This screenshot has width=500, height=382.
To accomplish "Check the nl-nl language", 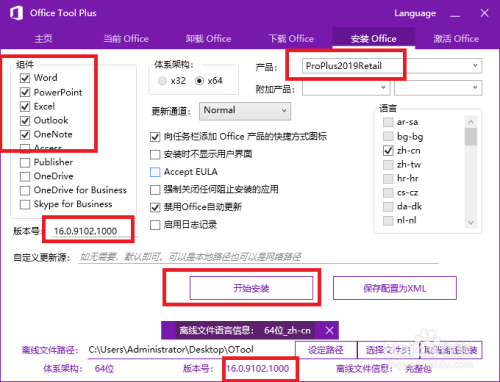I will (x=388, y=221).
